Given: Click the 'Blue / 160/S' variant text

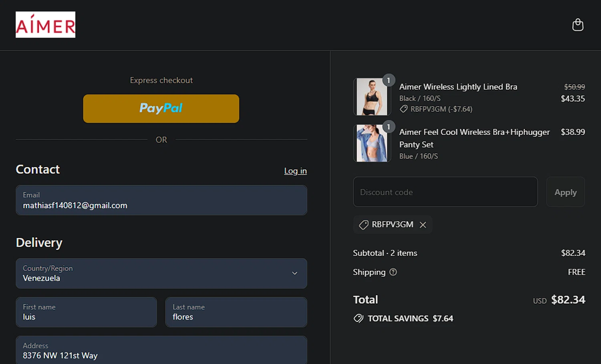Looking at the screenshot, I should 418,156.
